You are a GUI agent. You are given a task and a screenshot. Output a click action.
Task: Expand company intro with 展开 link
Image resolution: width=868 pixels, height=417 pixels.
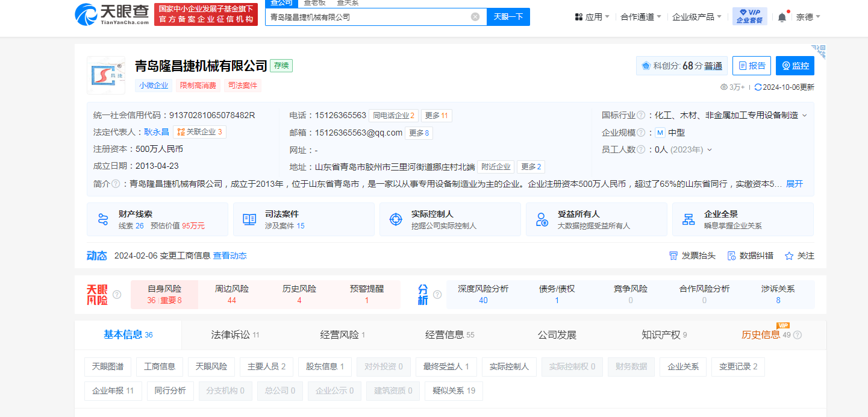point(795,184)
